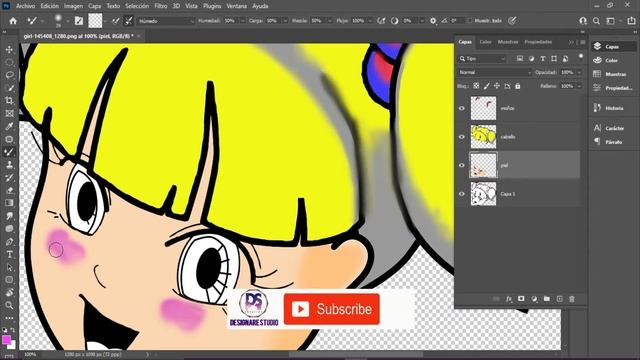Toggle lock transparent pixels
Viewport: 640px width, 360px height.
pos(476,86)
